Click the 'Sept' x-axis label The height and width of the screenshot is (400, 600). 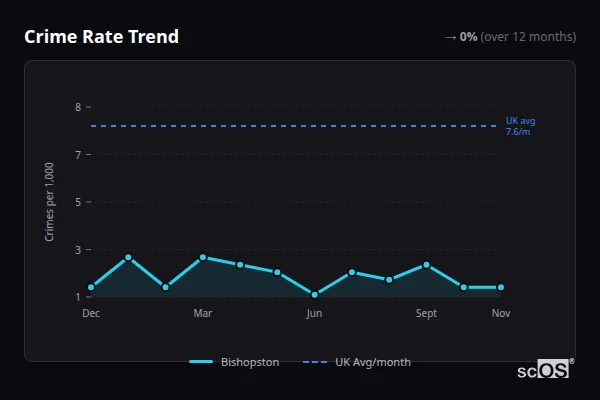(x=426, y=313)
